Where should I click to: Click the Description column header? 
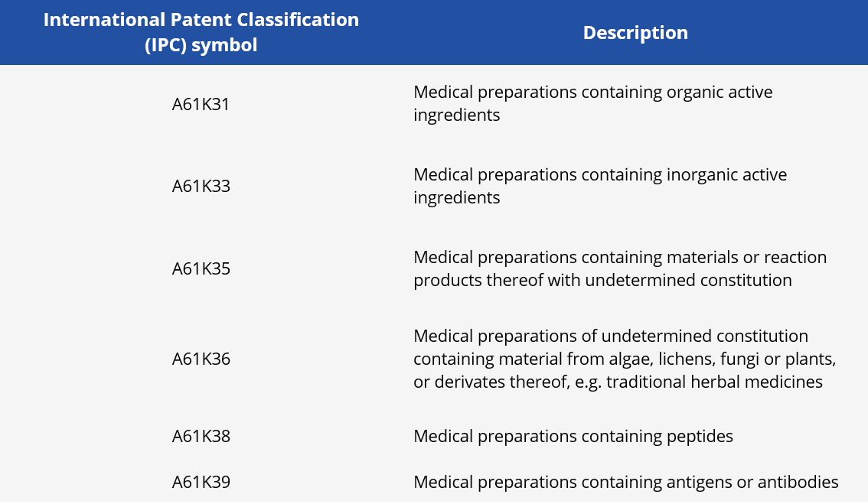(635, 33)
